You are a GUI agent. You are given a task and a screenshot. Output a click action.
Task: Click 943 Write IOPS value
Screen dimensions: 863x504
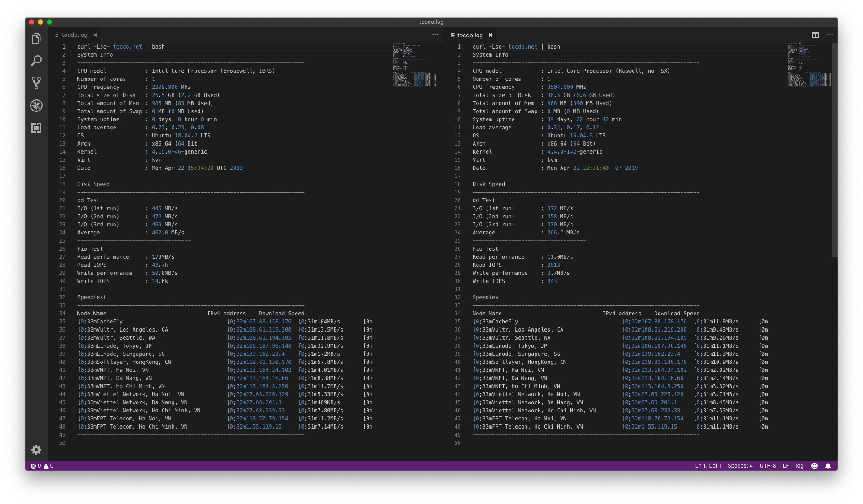[x=552, y=281]
